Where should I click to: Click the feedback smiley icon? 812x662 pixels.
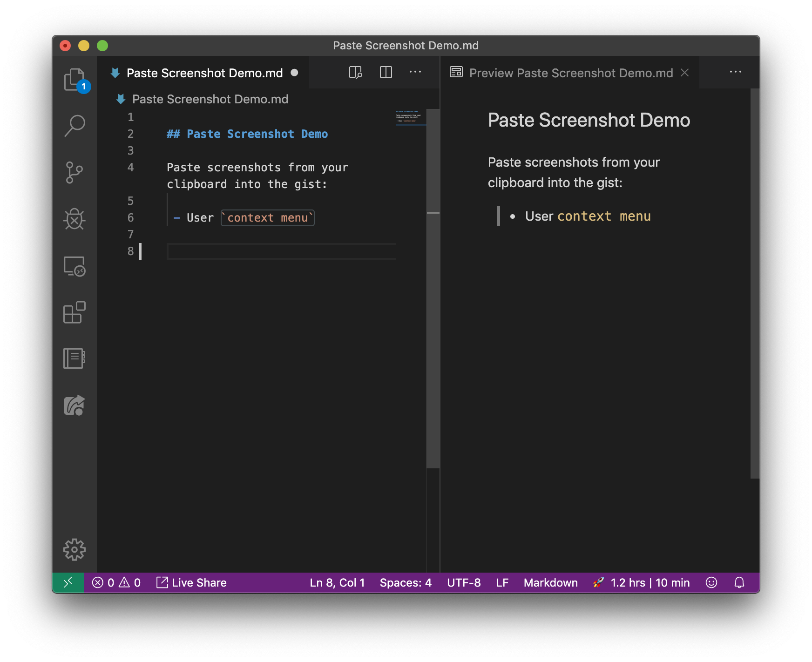(711, 583)
